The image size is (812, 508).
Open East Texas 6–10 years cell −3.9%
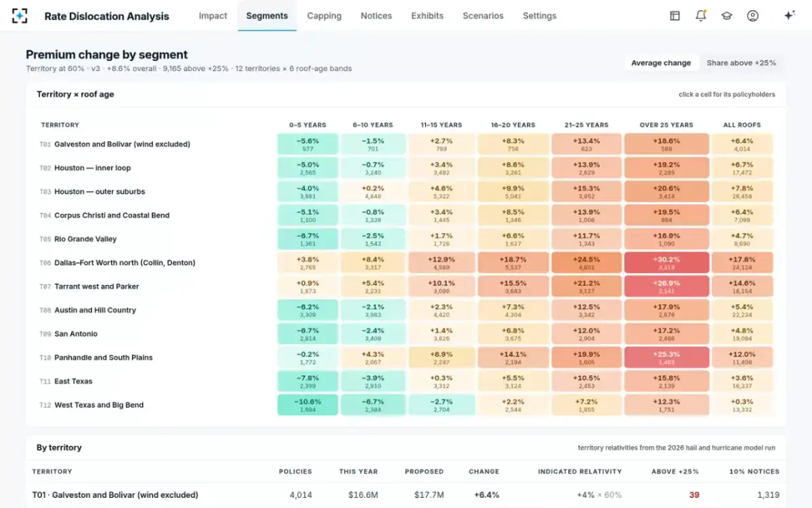[373, 381]
